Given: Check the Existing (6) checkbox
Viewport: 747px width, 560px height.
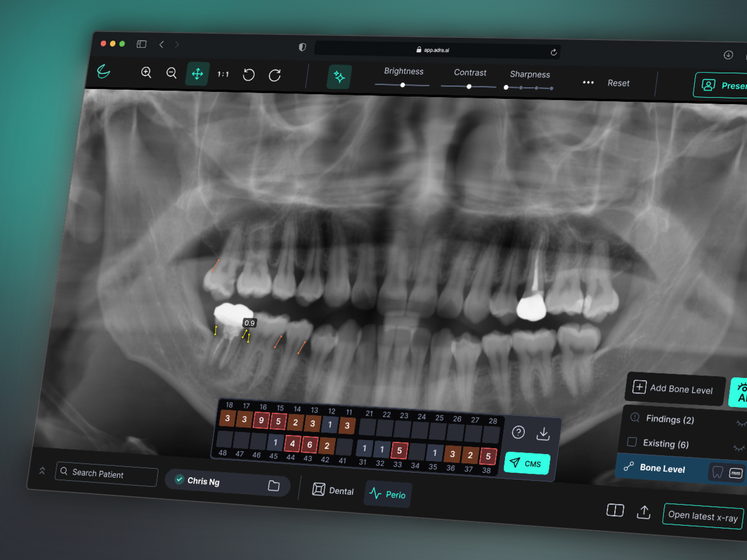Looking at the screenshot, I should (x=632, y=442).
